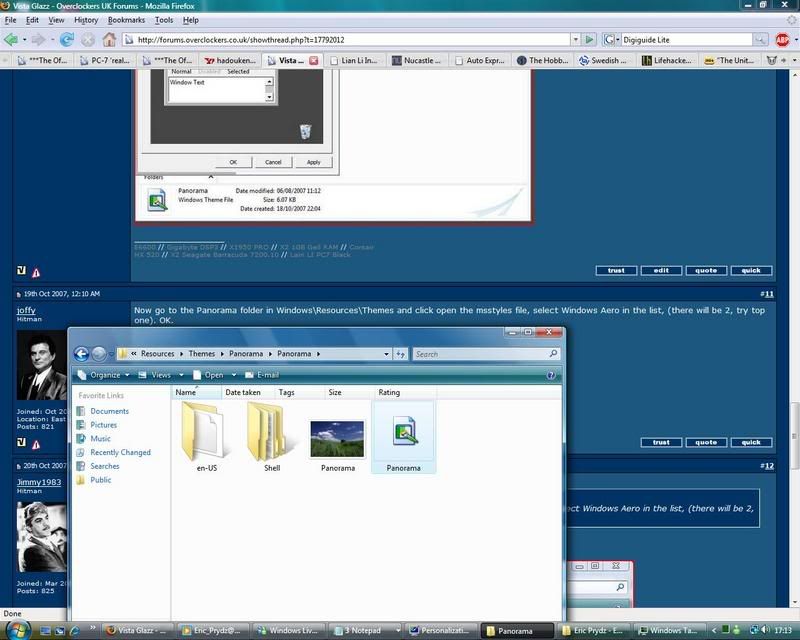Viewport: 800px width, 640px height.
Task: Open Pictures in Favorite Links
Action: tap(104, 425)
